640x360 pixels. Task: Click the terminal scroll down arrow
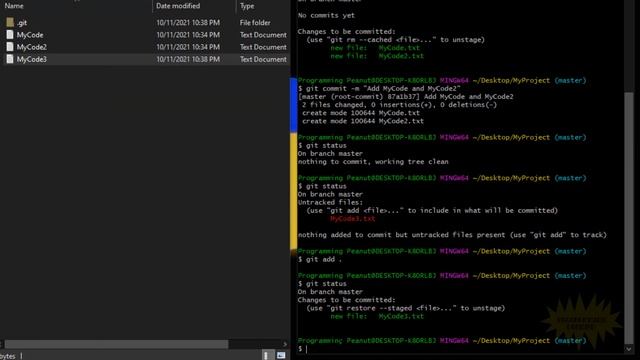point(629,349)
